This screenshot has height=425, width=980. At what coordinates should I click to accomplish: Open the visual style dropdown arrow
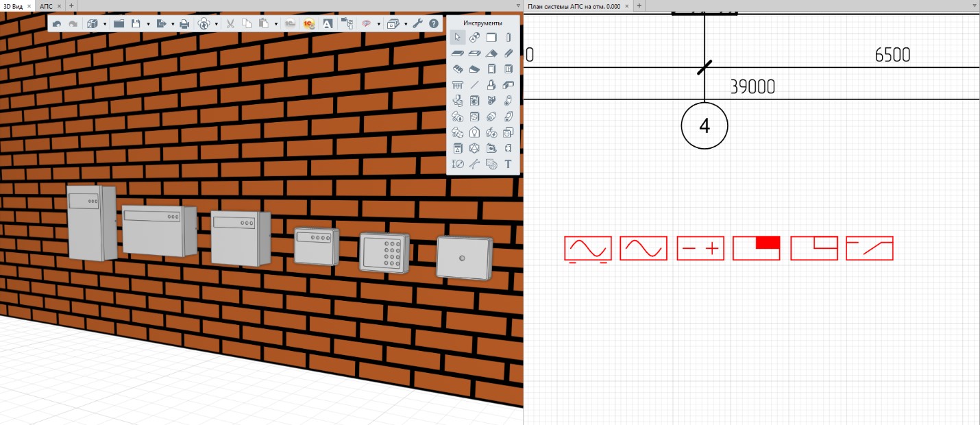pos(378,24)
